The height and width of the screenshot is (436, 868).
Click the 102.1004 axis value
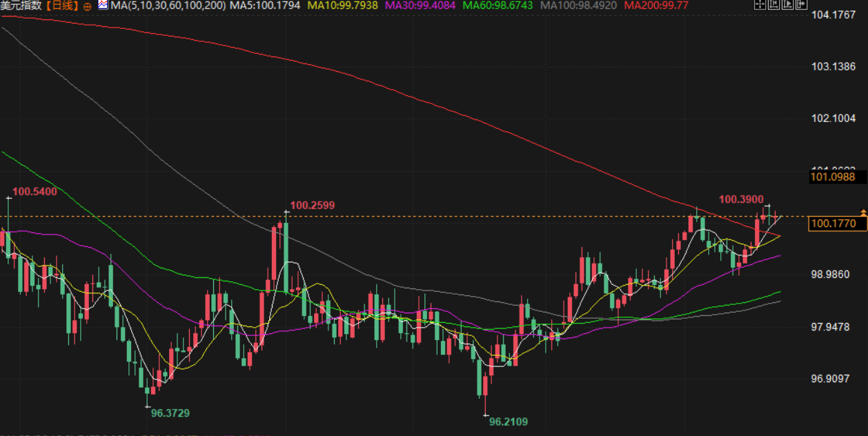(834, 118)
